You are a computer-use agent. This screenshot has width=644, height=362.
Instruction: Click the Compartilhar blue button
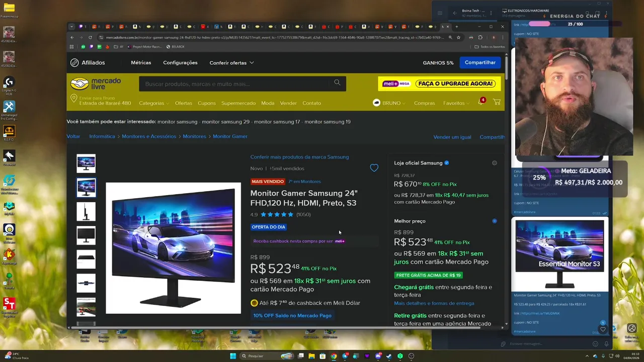click(480, 62)
